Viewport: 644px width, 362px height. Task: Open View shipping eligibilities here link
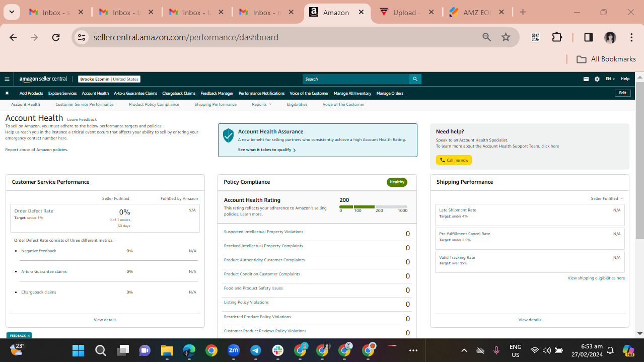(596, 278)
